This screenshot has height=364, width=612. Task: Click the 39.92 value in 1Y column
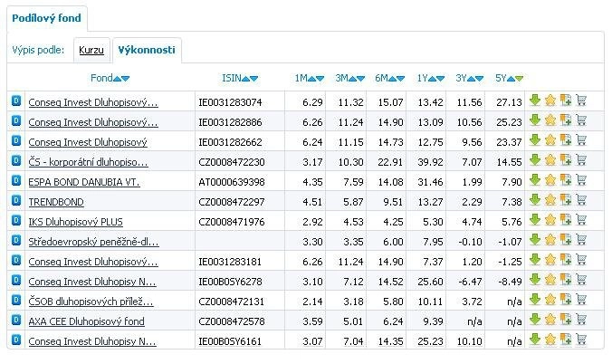430,162
